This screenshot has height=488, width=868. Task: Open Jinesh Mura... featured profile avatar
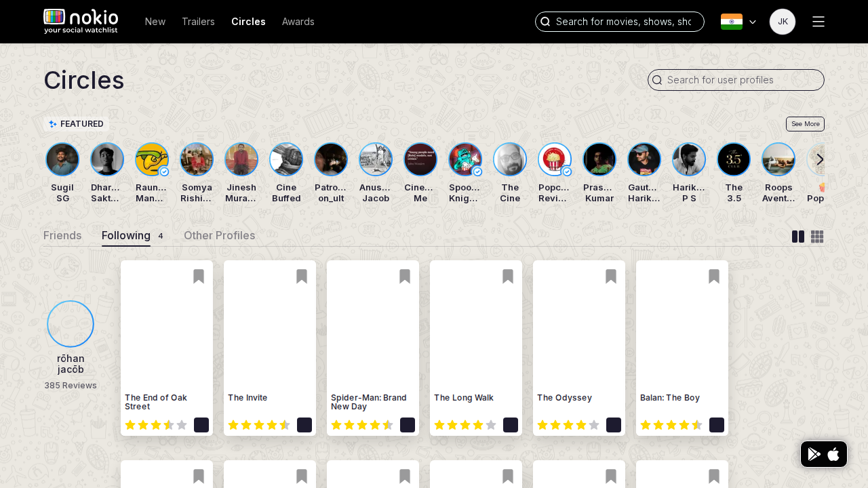click(x=241, y=159)
